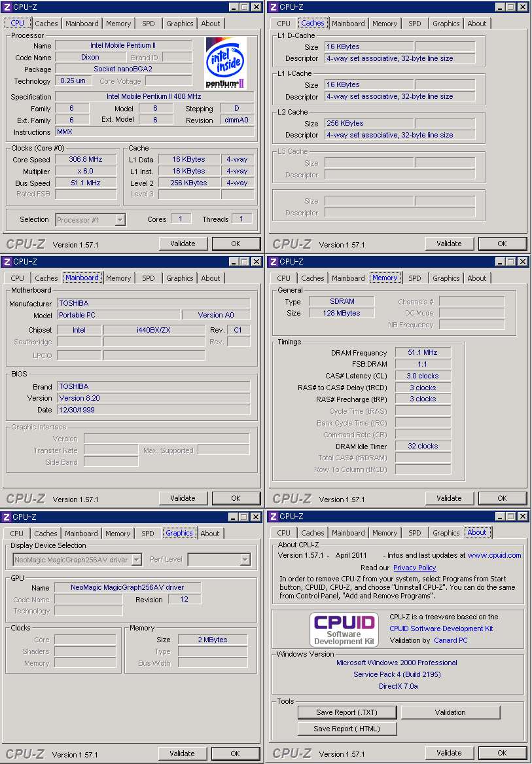Open SPD tab in the About-tab window
The image size is (532, 764).
tap(415, 533)
